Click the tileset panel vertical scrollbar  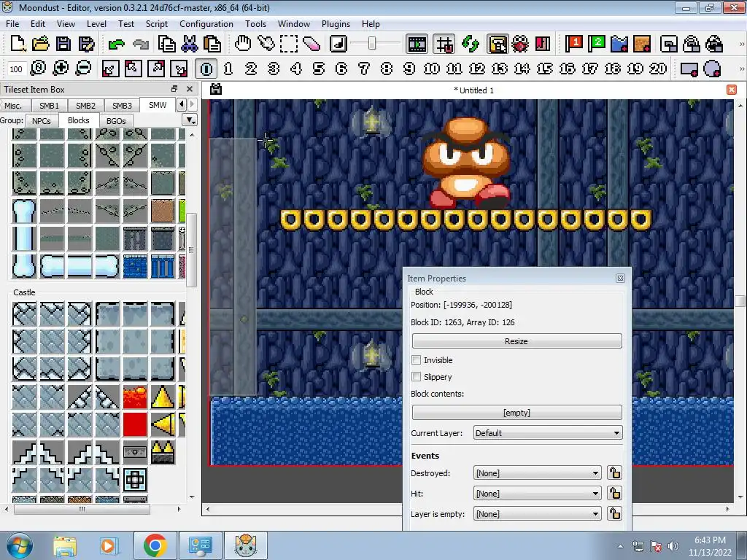(x=192, y=249)
